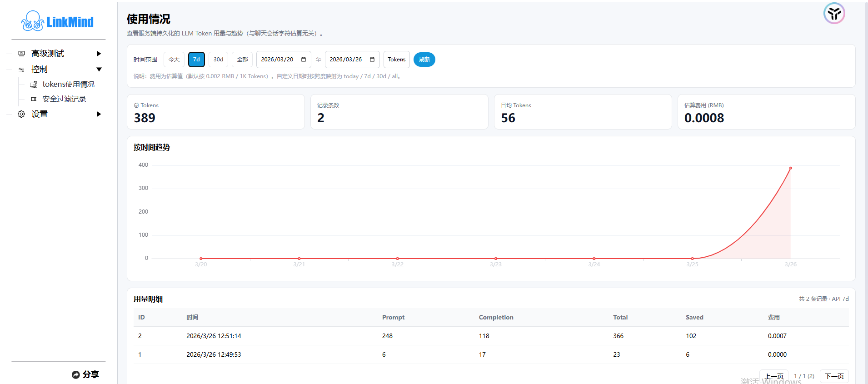Click the 高级测试 monitor icon in sidebar
This screenshot has height=384, width=868.
[21, 54]
